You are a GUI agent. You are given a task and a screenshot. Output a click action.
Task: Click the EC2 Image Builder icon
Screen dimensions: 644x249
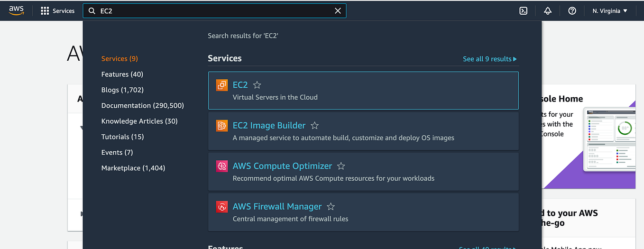[222, 126]
